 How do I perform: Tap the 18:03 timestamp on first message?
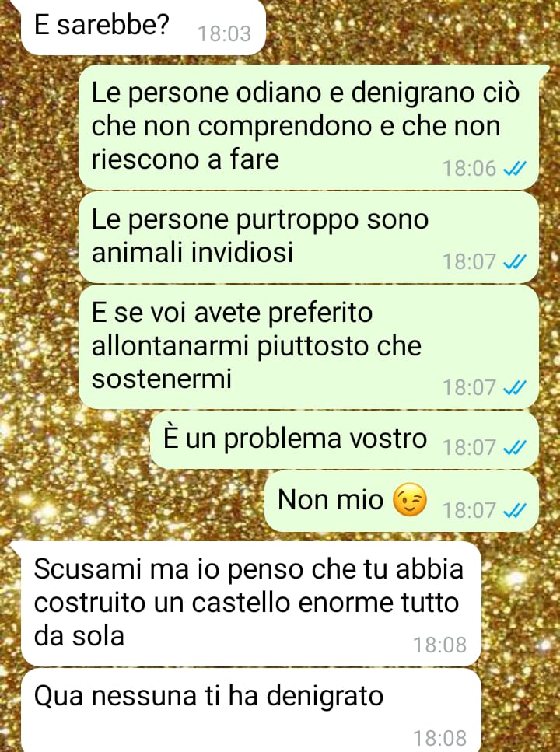coord(224,33)
